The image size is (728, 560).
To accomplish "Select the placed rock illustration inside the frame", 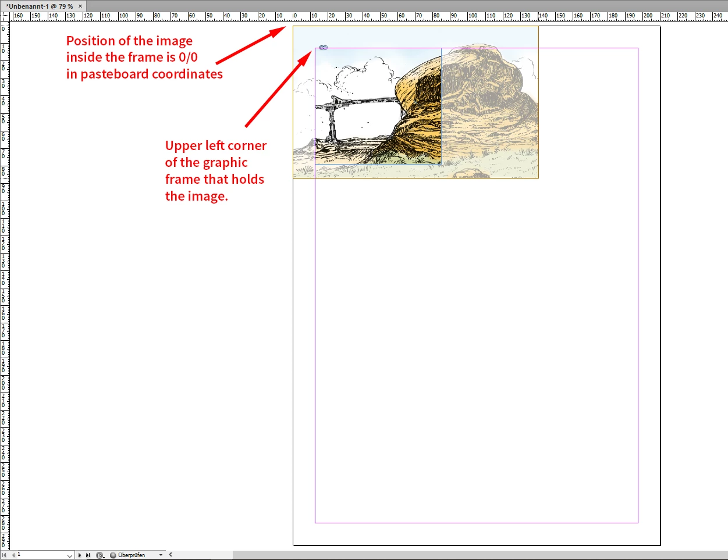I will click(378, 106).
